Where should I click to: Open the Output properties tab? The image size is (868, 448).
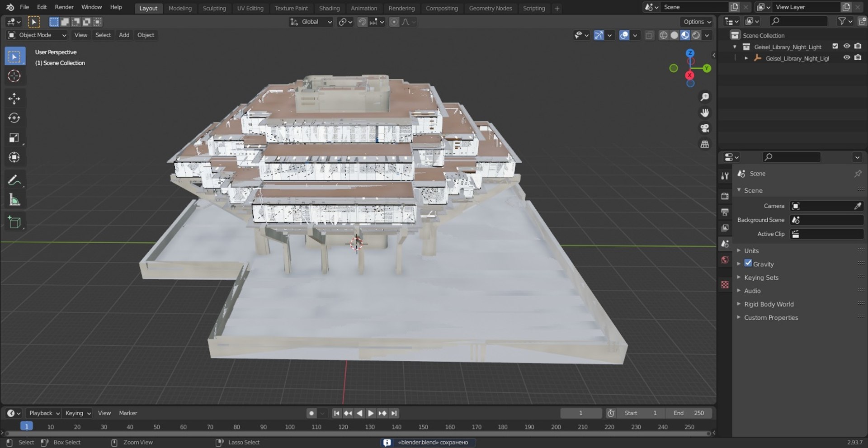click(725, 212)
